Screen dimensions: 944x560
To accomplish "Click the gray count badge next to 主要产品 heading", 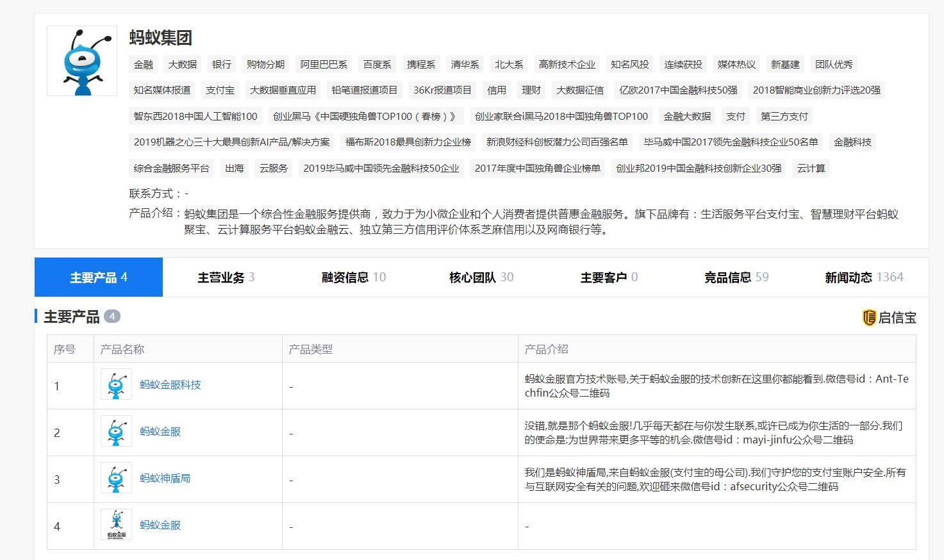I will pyautogui.click(x=112, y=317).
